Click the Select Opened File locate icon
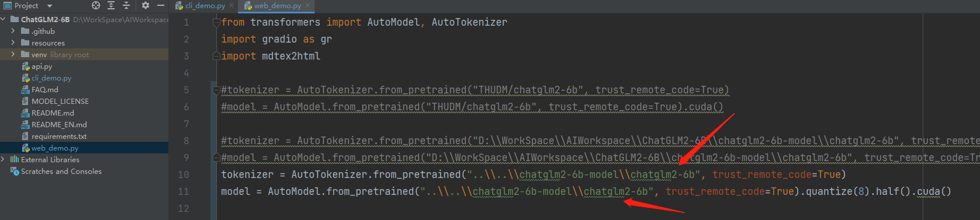 click(96, 5)
